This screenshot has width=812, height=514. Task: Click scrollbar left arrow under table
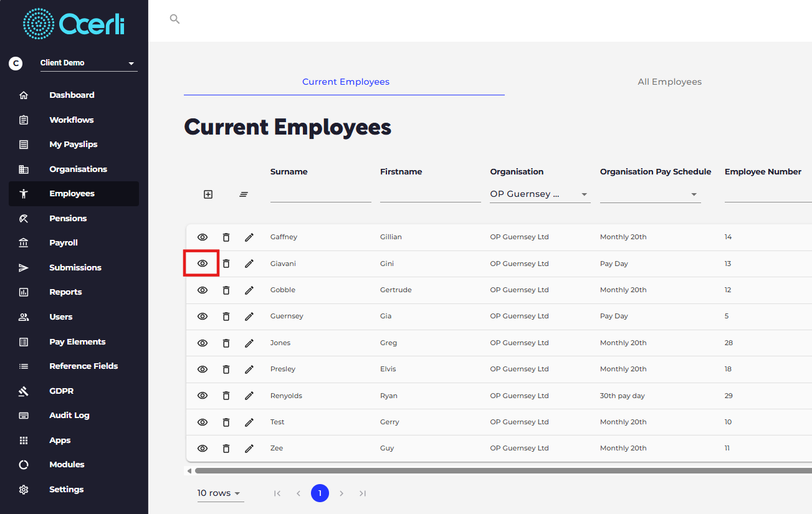[189, 471]
